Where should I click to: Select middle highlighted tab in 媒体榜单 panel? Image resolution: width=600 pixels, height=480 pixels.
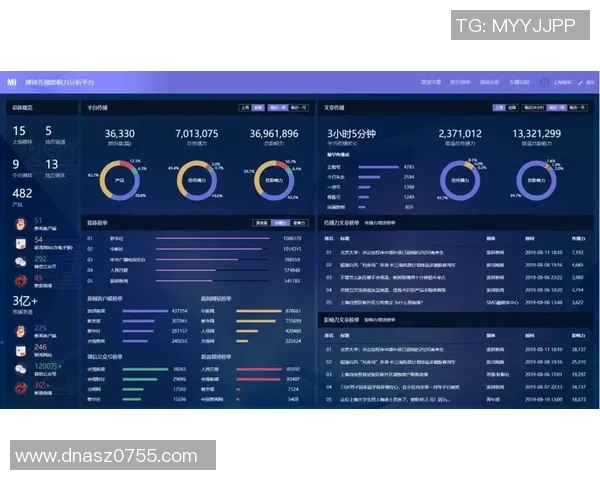pyautogui.click(x=280, y=223)
